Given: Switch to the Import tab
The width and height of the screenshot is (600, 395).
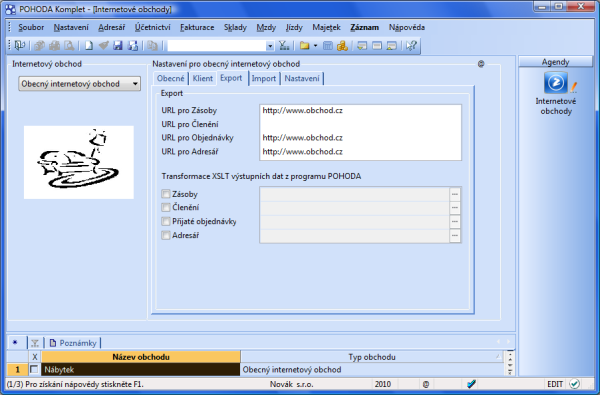Looking at the screenshot, I should tap(264, 78).
